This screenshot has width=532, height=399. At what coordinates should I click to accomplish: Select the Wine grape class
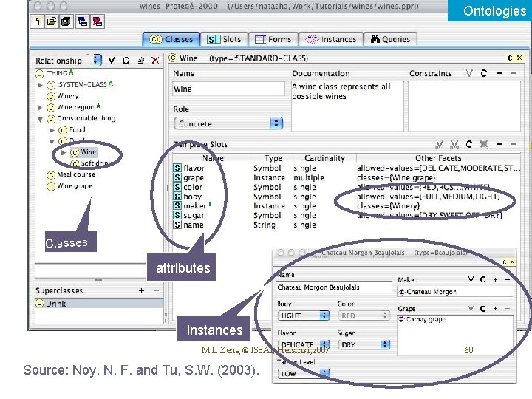point(70,186)
